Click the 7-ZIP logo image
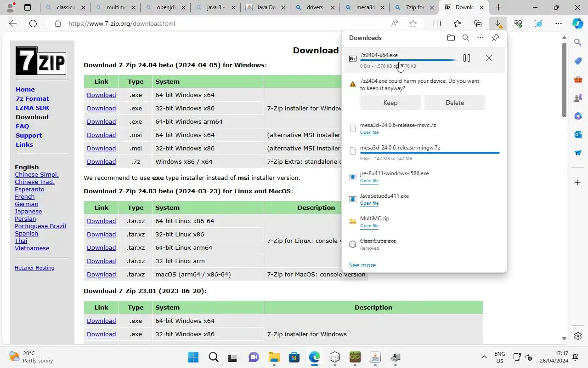 [x=41, y=61]
